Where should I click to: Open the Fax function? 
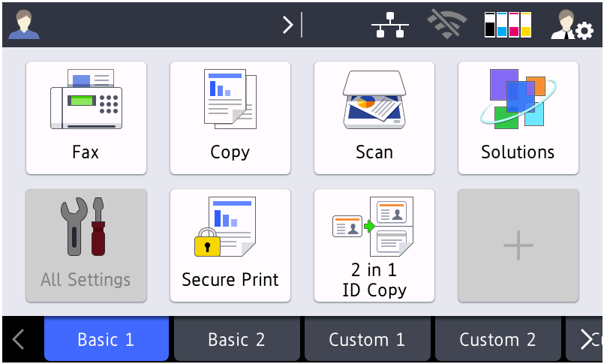point(86,118)
